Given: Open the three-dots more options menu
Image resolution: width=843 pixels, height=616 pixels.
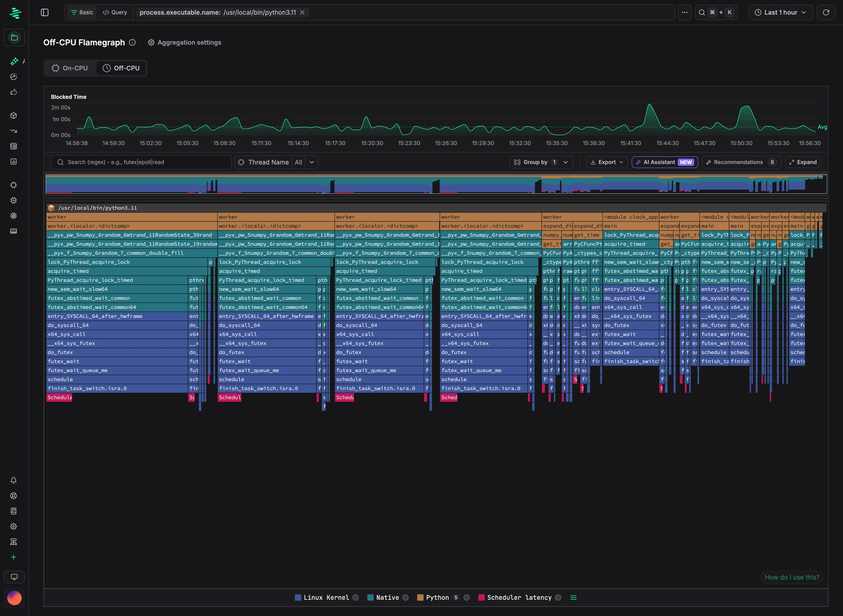Looking at the screenshot, I should tap(685, 12).
